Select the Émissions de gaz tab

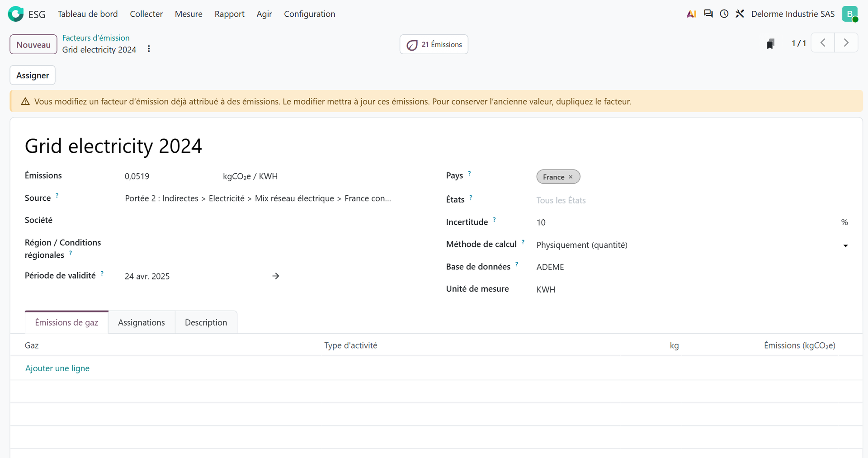pos(66,322)
